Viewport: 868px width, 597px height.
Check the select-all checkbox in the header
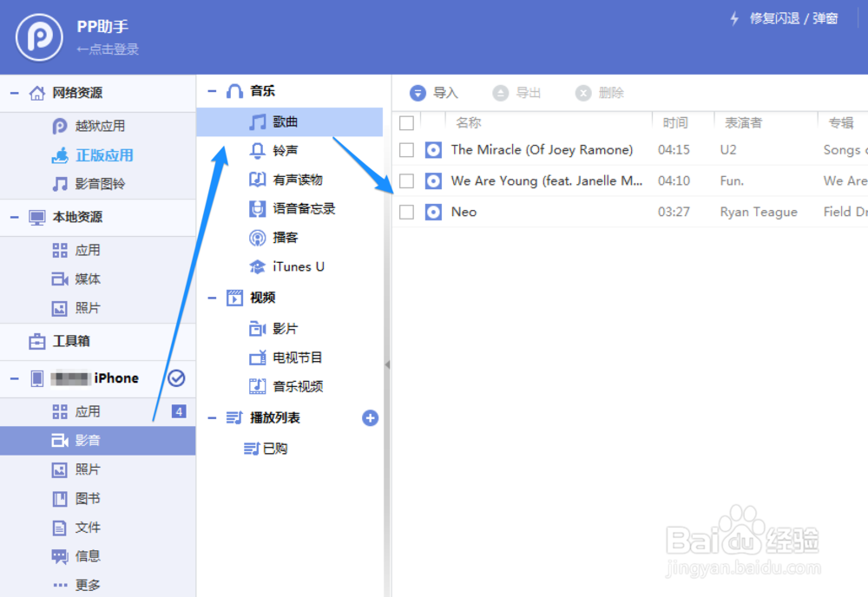(x=406, y=122)
